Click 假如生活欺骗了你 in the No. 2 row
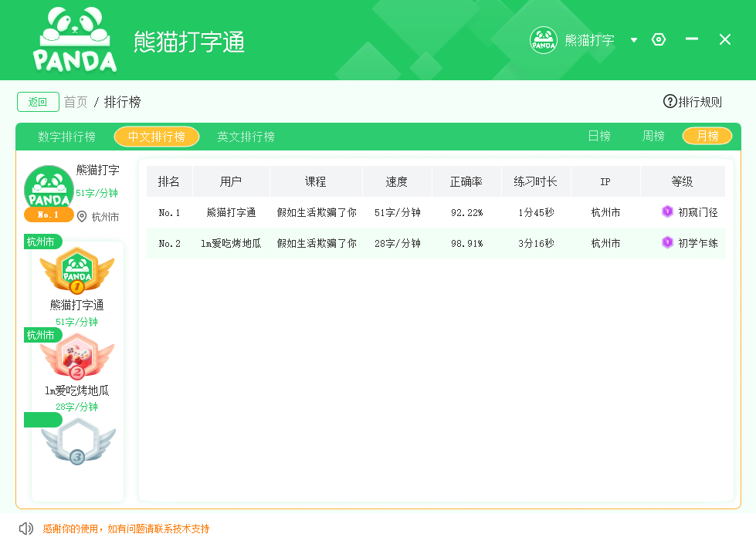 point(317,243)
